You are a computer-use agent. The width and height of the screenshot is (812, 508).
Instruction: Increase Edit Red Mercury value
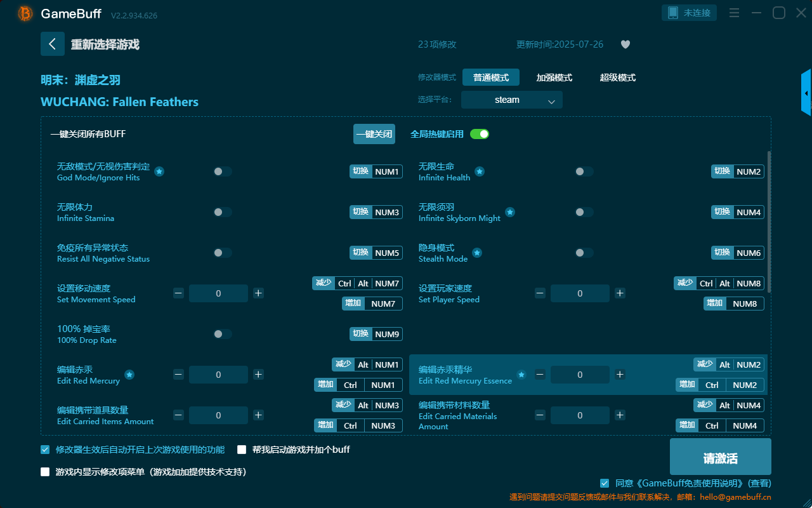(x=258, y=375)
